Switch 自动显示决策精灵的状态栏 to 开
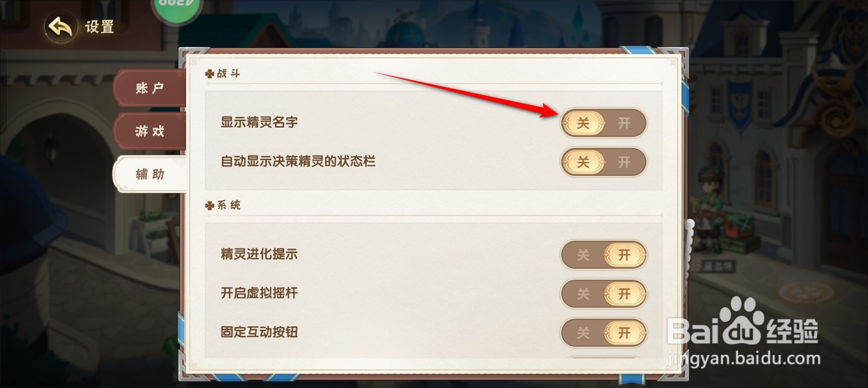 coord(624,162)
